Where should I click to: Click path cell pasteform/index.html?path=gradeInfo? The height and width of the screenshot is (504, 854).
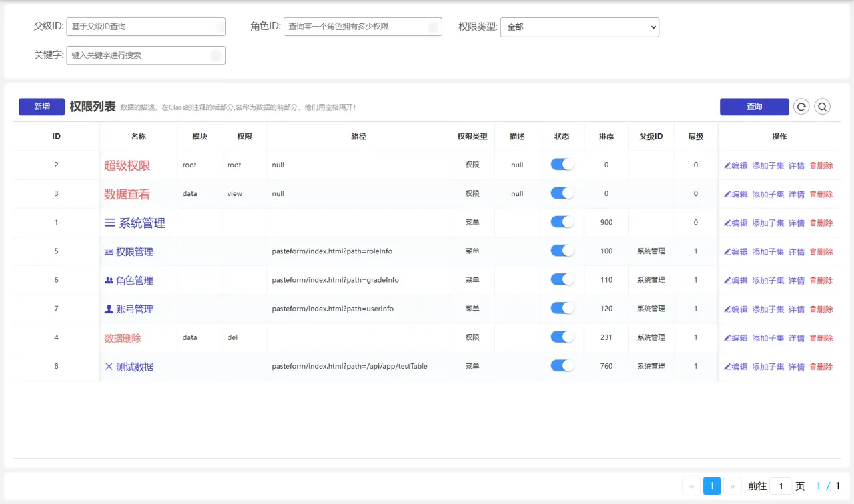[336, 280]
